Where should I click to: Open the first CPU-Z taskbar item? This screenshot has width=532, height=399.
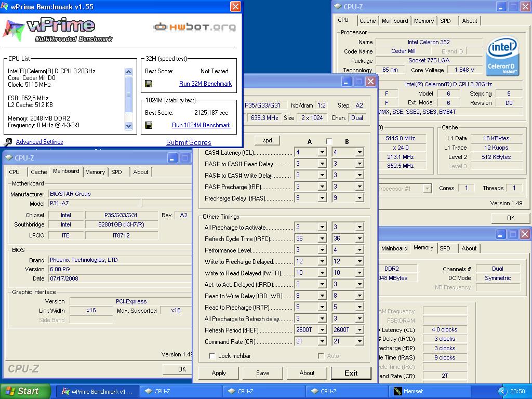click(181, 391)
